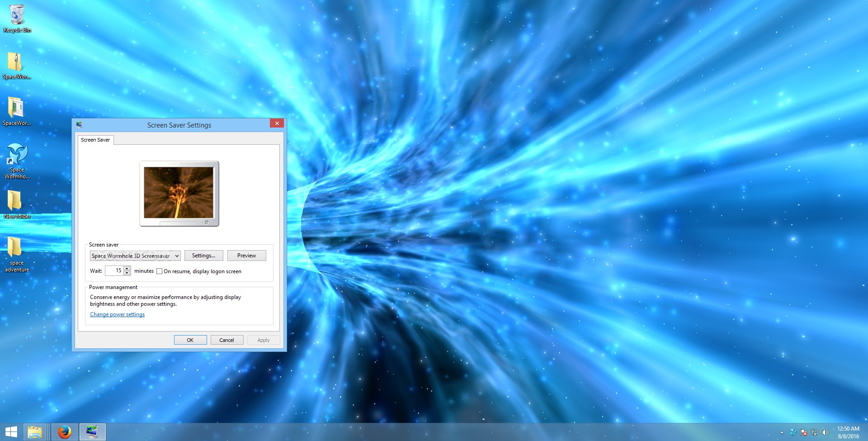
Task: Open File Explorer from the taskbar
Action: (35, 432)
